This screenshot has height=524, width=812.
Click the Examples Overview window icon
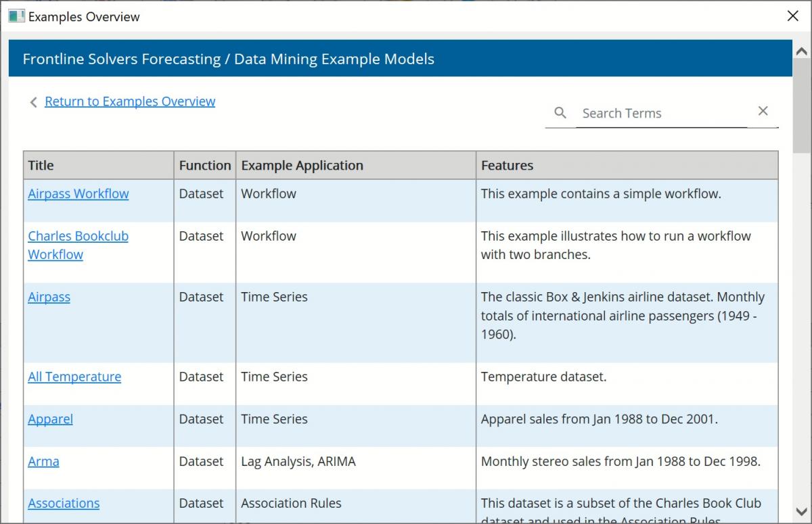click(x=16, y=16)
